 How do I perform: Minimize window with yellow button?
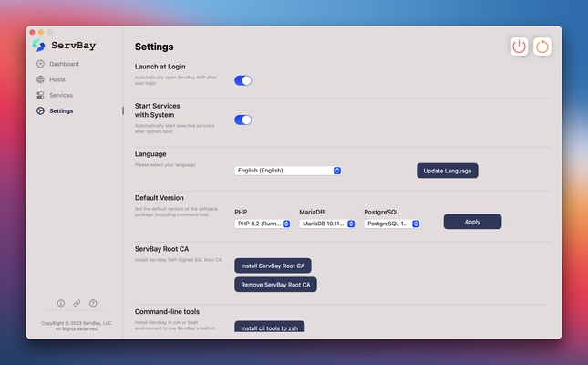point(41,32)
